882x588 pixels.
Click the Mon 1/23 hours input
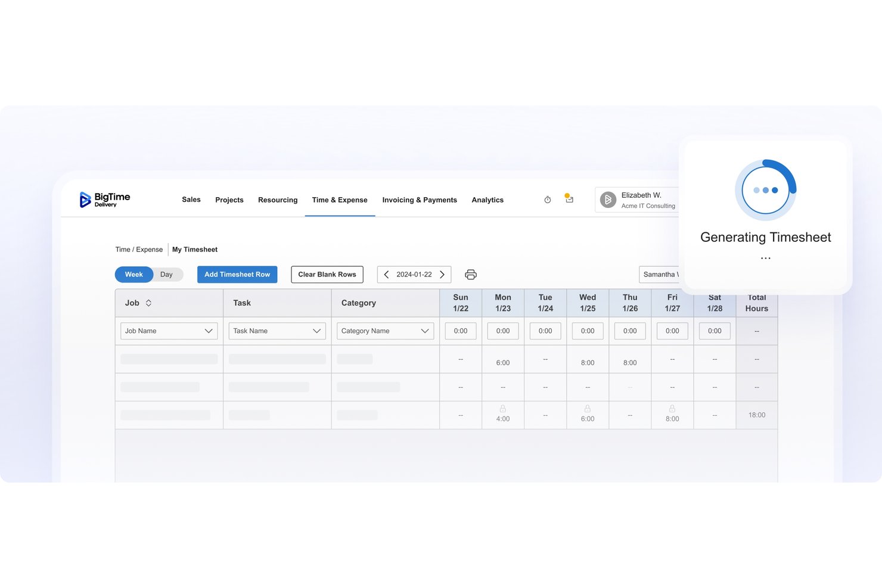pos(503,331)
